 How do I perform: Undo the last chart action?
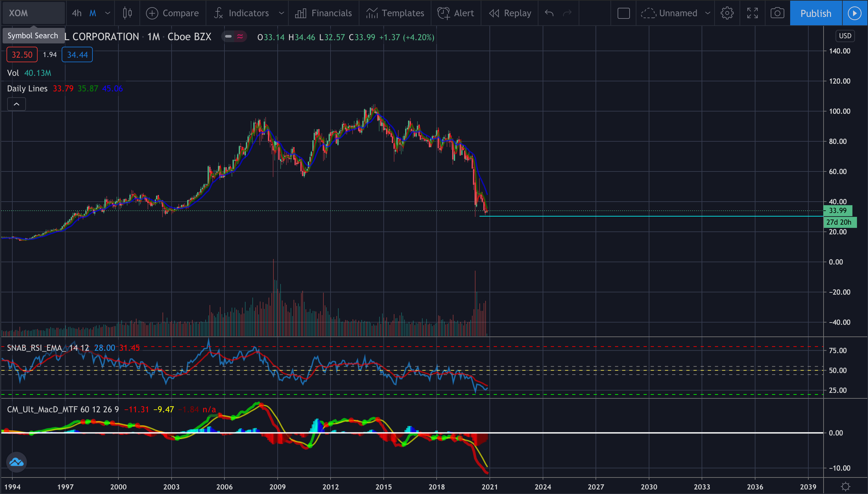[549, 13]
